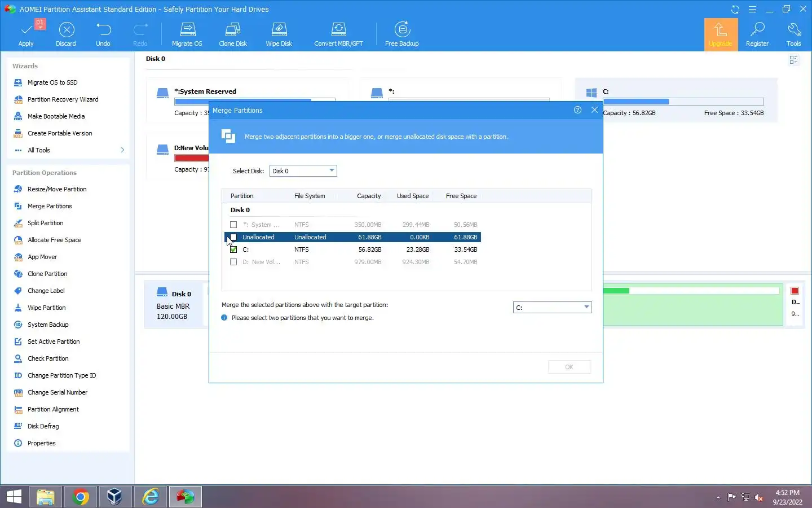Select the D: block in disk map

795,305
